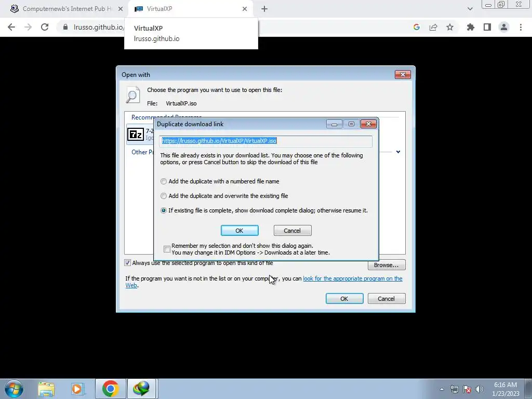The image size is (532, 399).
Task: Click the Browse... button
Action: pos(387,265)
